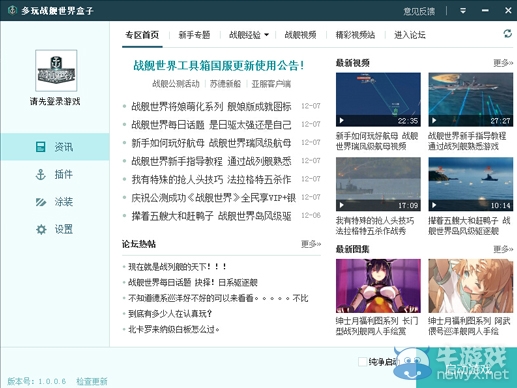Switch to the 战舰视频 tab

(300, 35)
